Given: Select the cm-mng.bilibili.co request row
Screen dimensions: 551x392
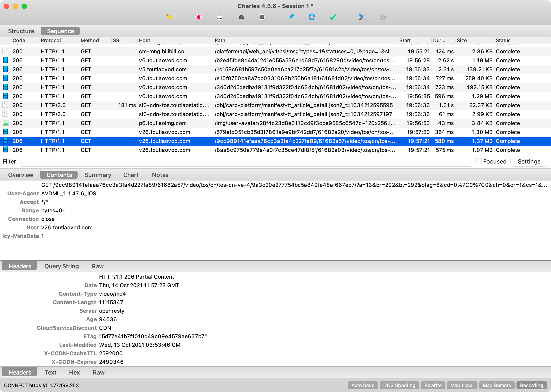Looking at the screenshot, I should pos(275,52).
